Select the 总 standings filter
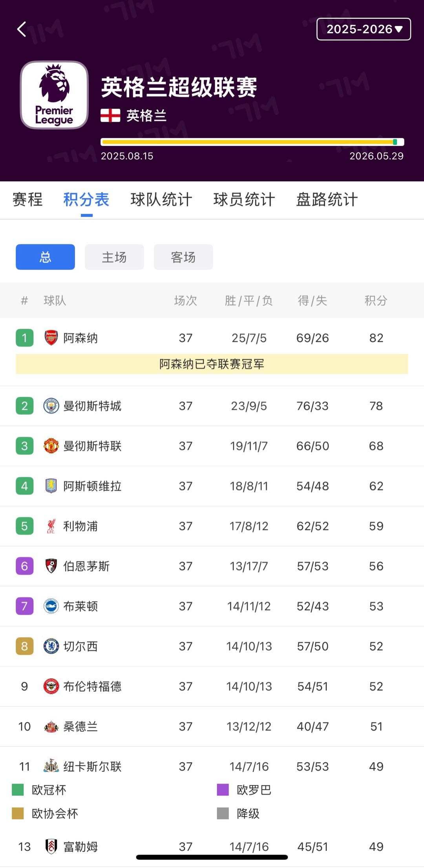 click(45, 257)
